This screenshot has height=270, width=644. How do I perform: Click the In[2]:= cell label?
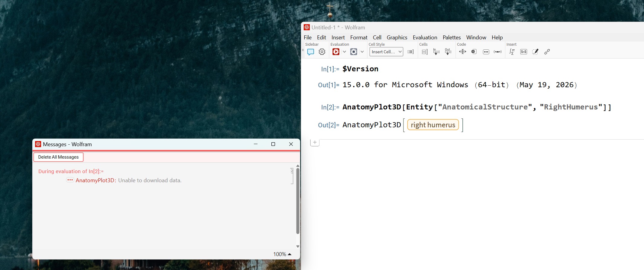coord(330,107)
